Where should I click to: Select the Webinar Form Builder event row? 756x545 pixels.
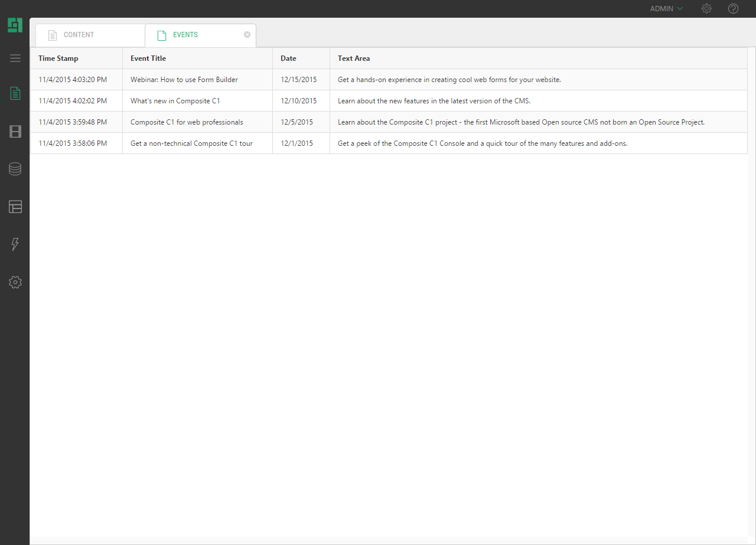click(x=184, y=80)
